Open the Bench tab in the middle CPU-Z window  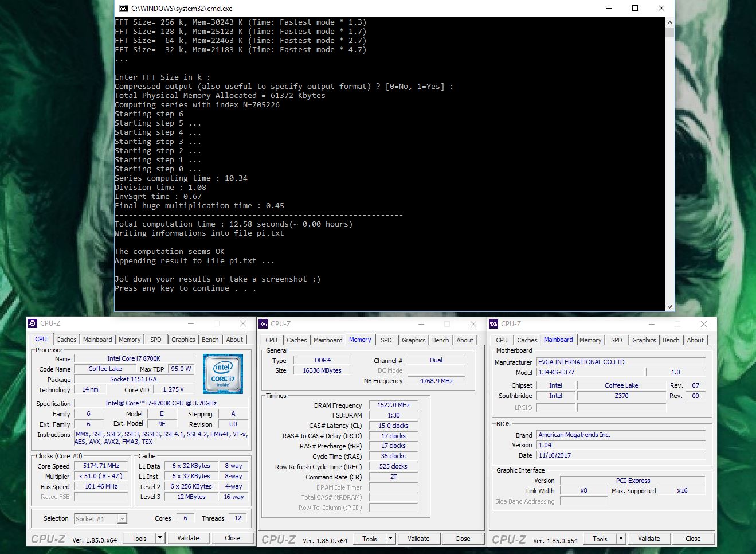(441, 340)
